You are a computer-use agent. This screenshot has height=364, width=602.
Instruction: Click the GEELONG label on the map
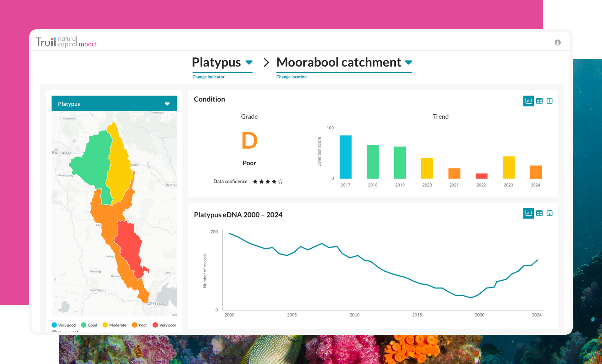156,304
